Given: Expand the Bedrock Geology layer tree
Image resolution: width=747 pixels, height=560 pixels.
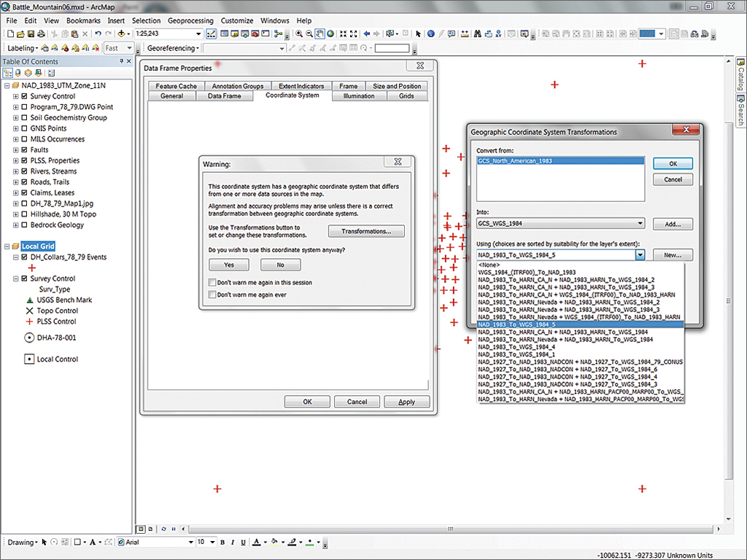Looking at the screenshot, I should 16,225.
